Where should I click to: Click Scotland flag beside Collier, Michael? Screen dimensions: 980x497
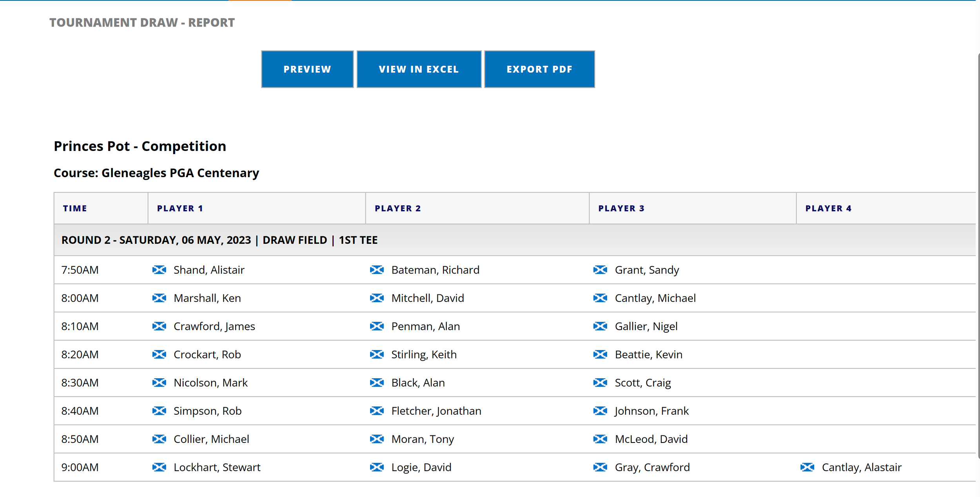[159, 439]
